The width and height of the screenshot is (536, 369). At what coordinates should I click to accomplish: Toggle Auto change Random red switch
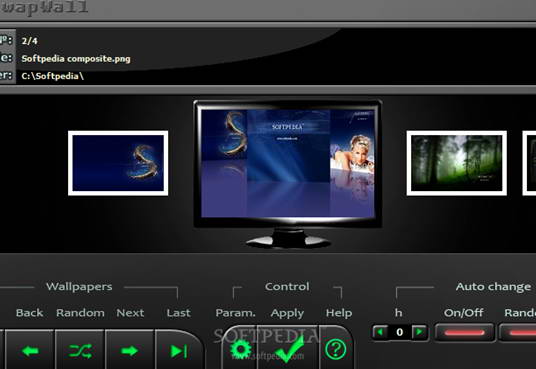(x=518, y=332)
